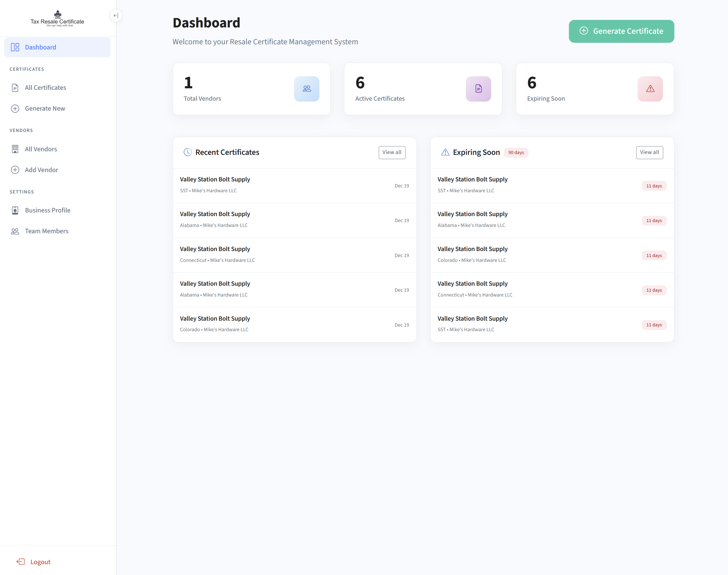Open All Certificates in the sidebar

click(x=45, y=88)
